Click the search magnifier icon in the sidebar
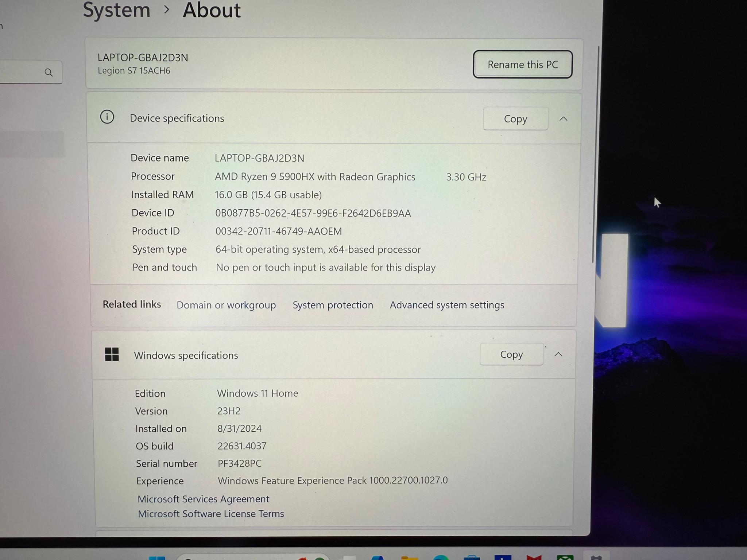Image resolution: width=747 pixels, height=560 pixels. pos(49,72)
